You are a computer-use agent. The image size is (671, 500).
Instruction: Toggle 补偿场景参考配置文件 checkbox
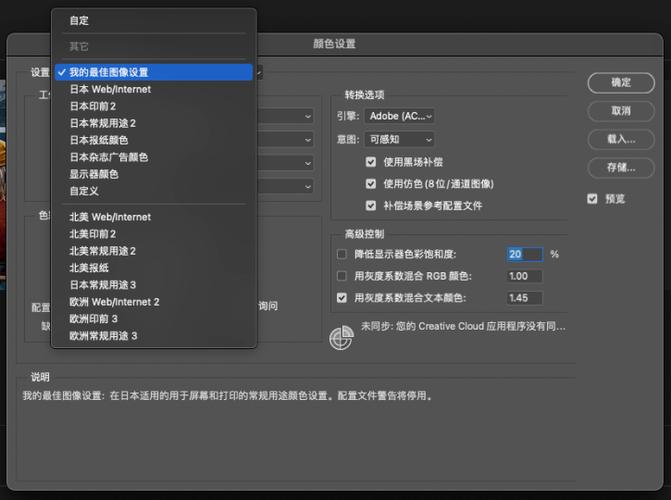click(371, 205)
